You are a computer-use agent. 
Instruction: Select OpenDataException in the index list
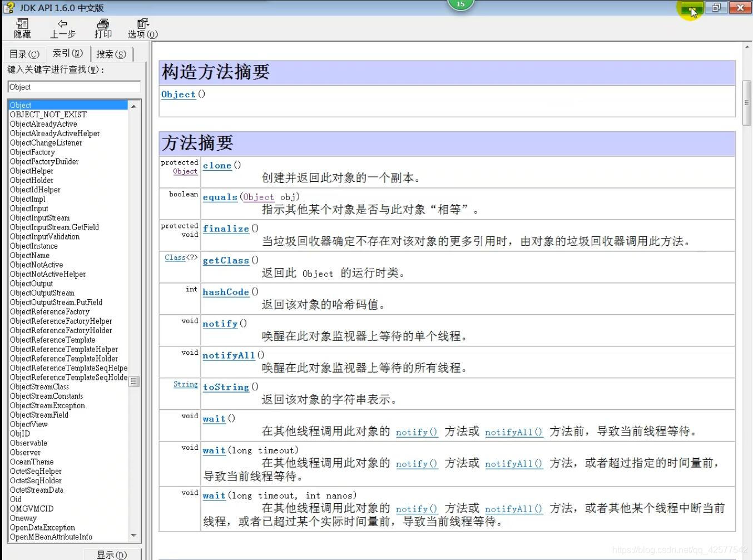pyautogui.click(x=42, y=527)
